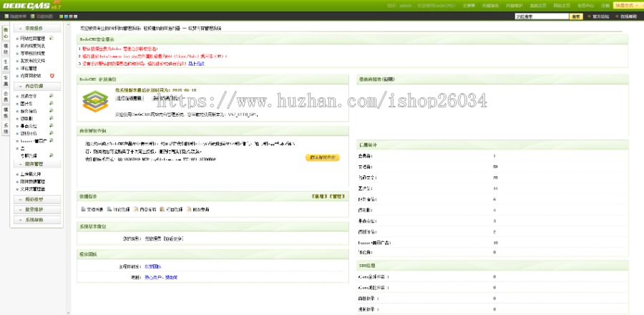Click the 文档列表 quick action icon

(84, 209)
